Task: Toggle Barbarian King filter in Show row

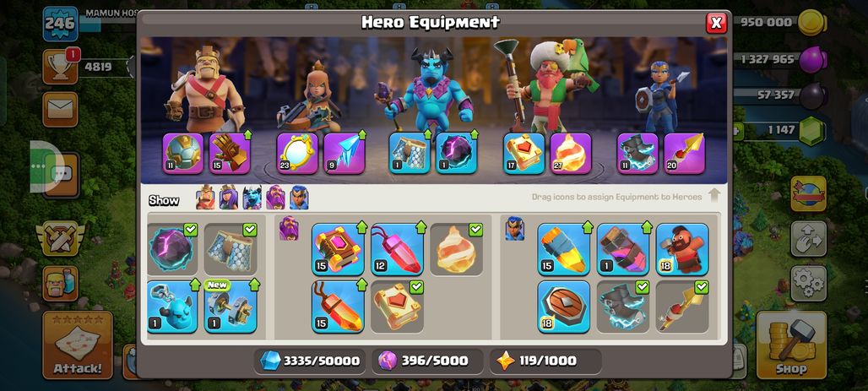Action: coord(205,198)
